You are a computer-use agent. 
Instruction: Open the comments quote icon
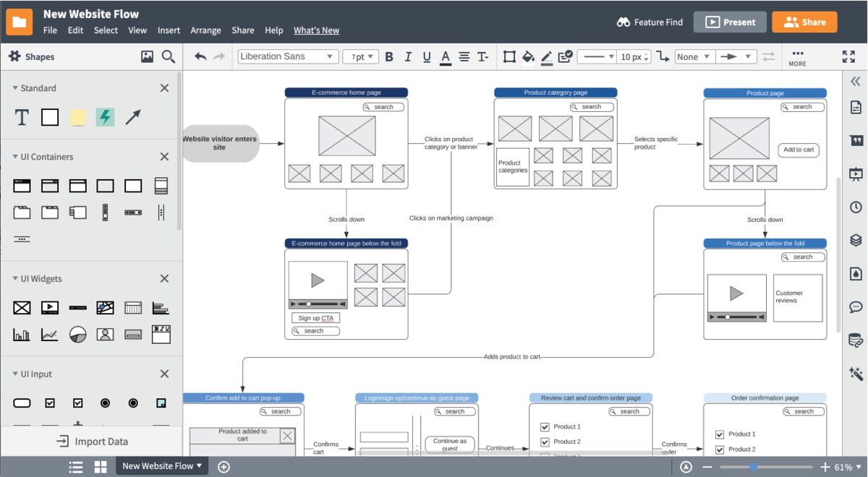pyautogui.click(x=856, y=140)
